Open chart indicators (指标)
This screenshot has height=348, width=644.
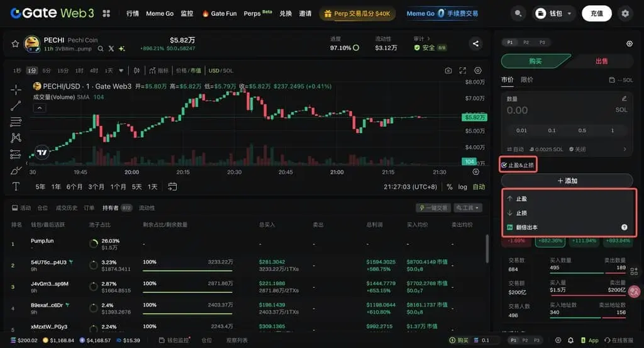point(159,70)
